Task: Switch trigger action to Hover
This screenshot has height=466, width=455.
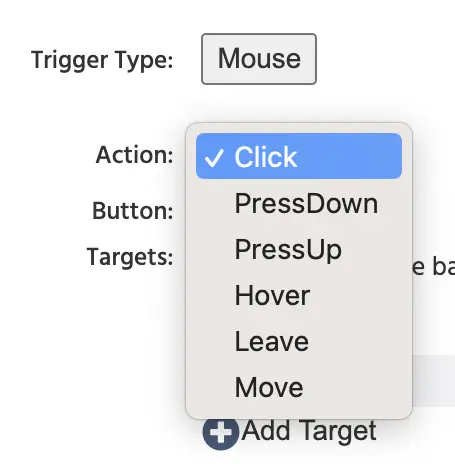Action: (299, 296)
